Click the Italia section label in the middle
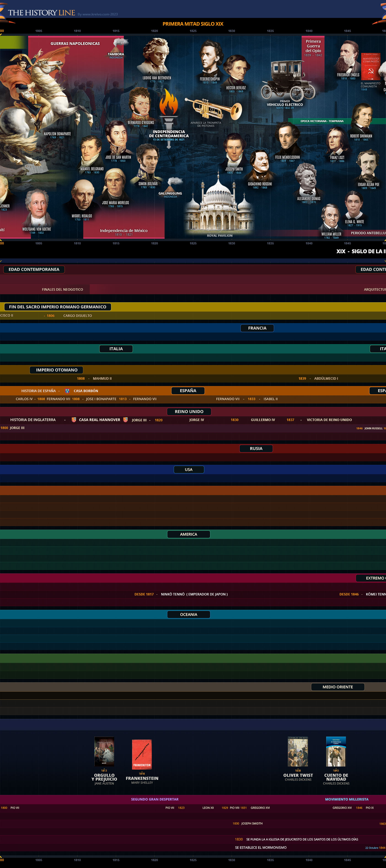The width and height of the screenshot is (386, 868). point(116,349)
